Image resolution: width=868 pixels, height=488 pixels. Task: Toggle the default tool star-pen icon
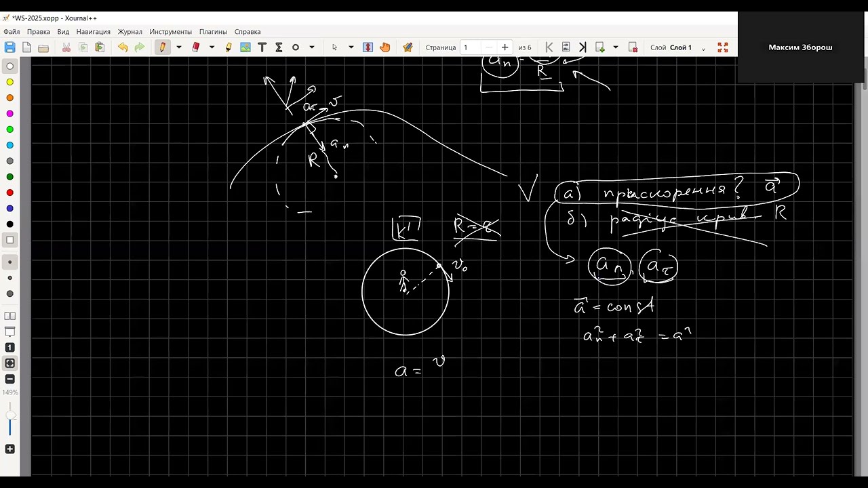(x=408, y=47)
